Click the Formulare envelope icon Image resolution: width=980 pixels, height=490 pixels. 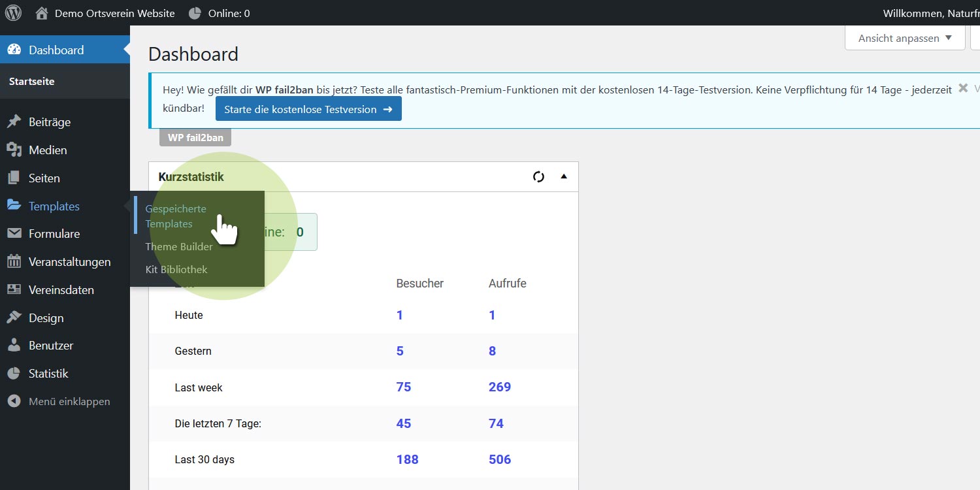(x=14, y=233)
